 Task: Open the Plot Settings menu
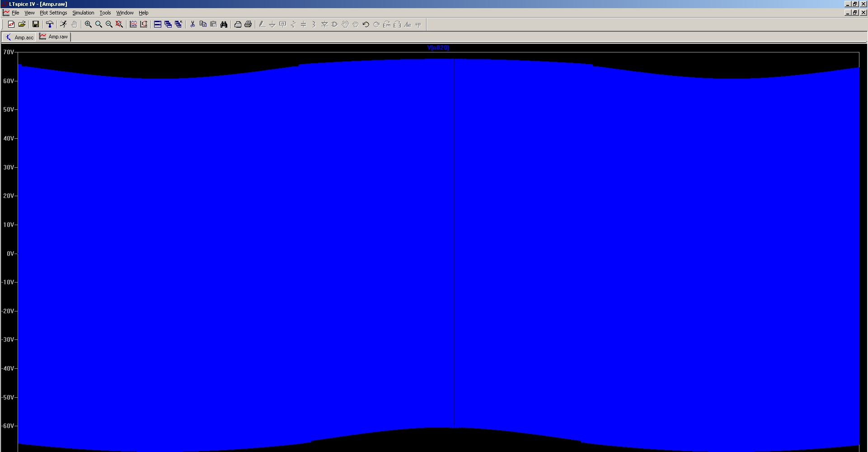(53, 13)
